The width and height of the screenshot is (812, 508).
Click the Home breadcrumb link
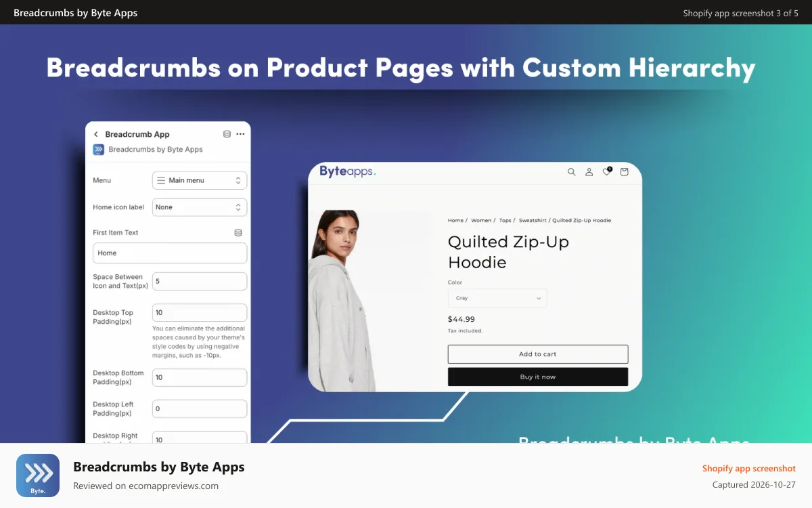[455, 220]
